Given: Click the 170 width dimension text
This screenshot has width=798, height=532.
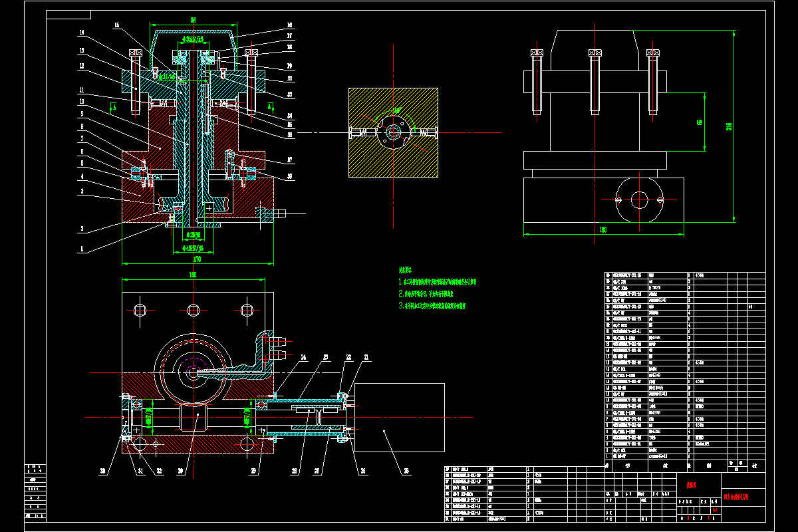Looking at the screenshot, I should click(198, 259).
